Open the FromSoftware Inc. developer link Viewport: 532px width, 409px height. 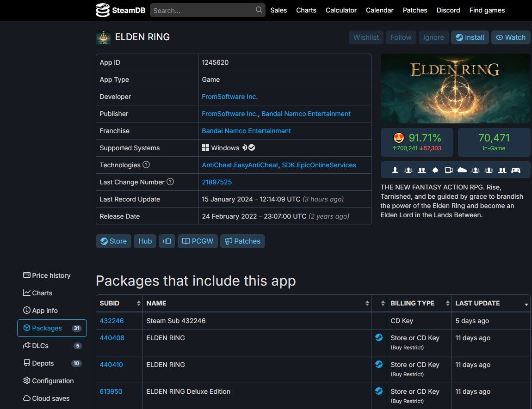click(x=230, y=97)
